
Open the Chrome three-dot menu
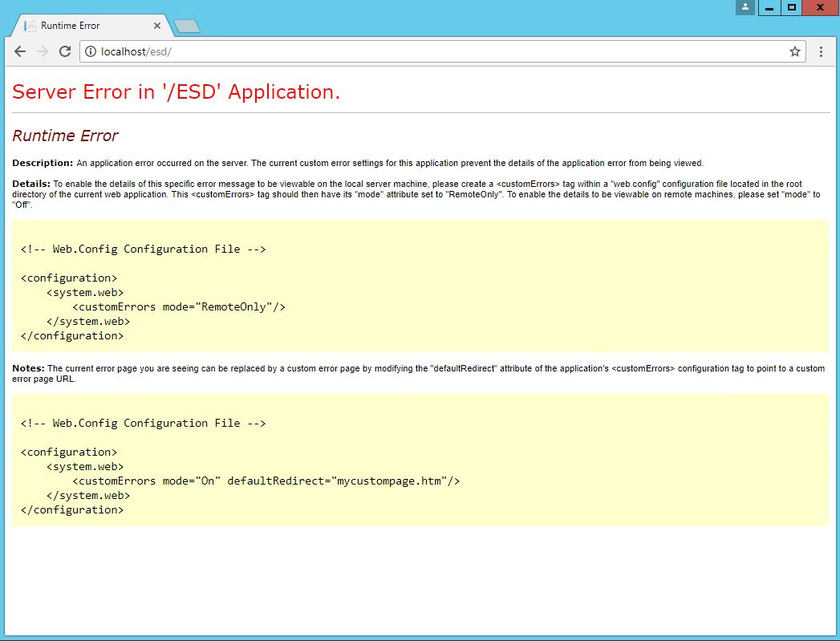click(821, 51)
